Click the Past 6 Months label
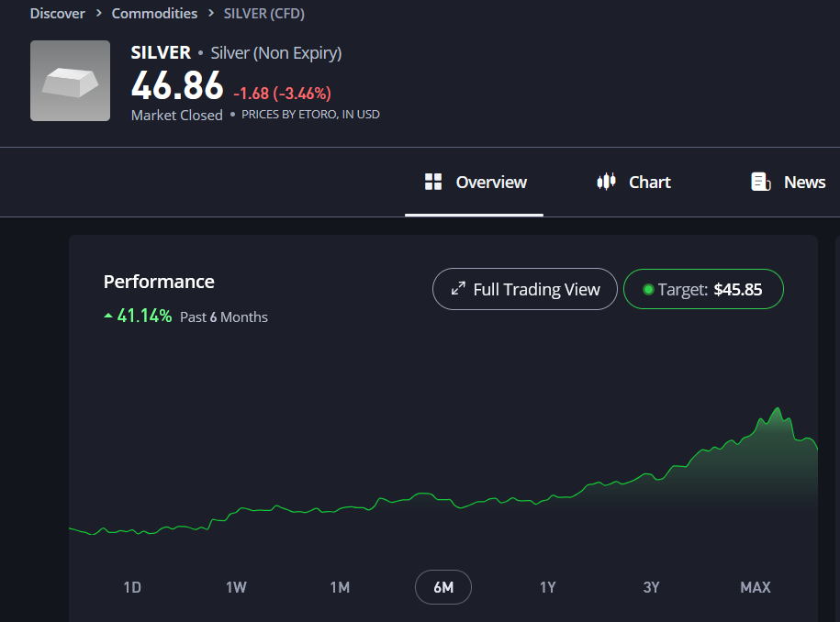Image resolution: width=840 pixels, height=622 pixels. tap(224, 317)
